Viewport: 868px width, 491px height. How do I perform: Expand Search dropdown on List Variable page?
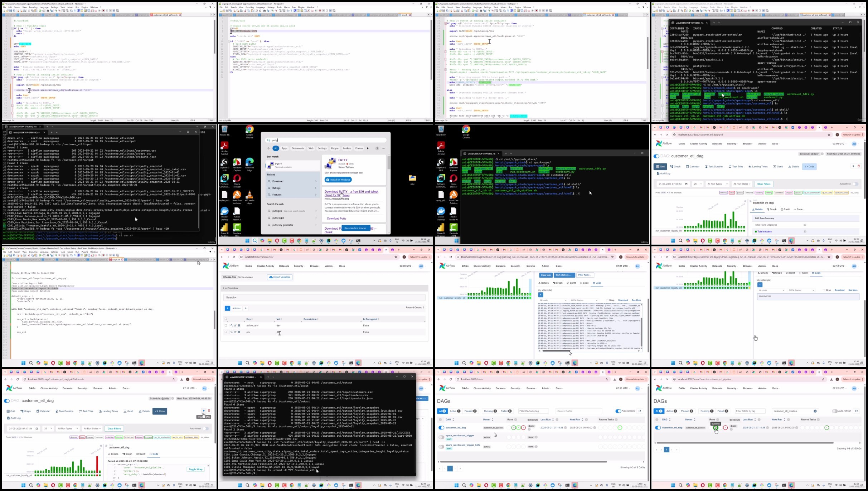231,298
